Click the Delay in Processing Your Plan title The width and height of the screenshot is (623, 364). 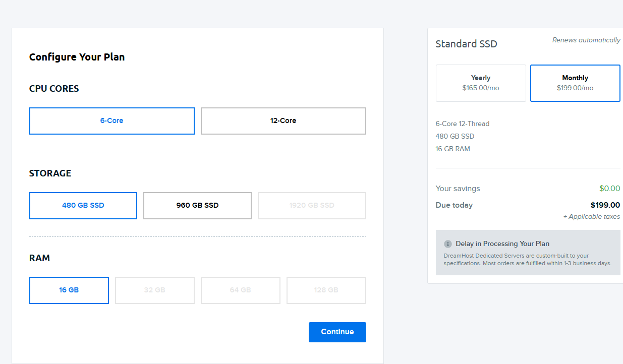click(502, 244)
